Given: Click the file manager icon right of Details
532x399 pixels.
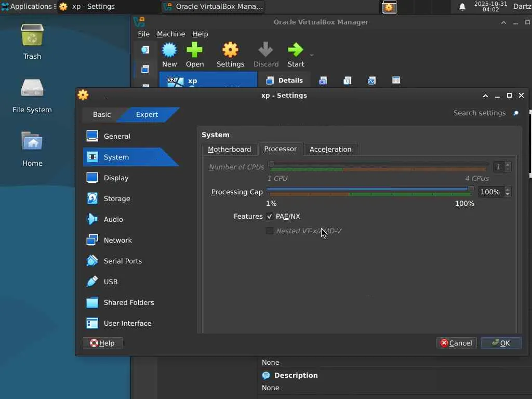Looking at the screenshot, I should [396, 81].
